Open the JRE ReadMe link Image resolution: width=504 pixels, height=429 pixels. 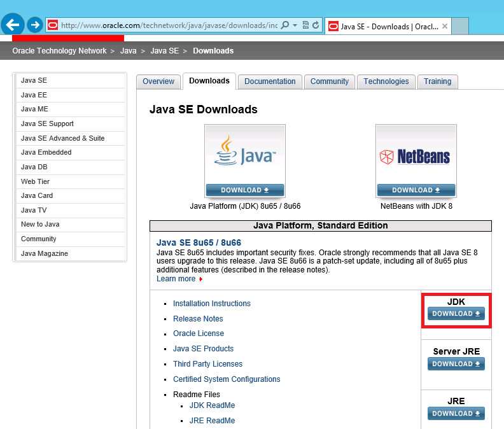[x=212, y=420]
